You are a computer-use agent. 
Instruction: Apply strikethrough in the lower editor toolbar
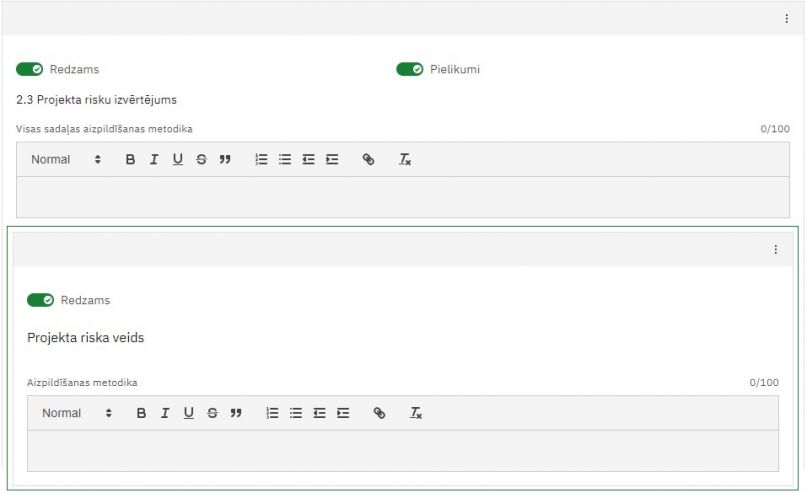tap(212, 413)
